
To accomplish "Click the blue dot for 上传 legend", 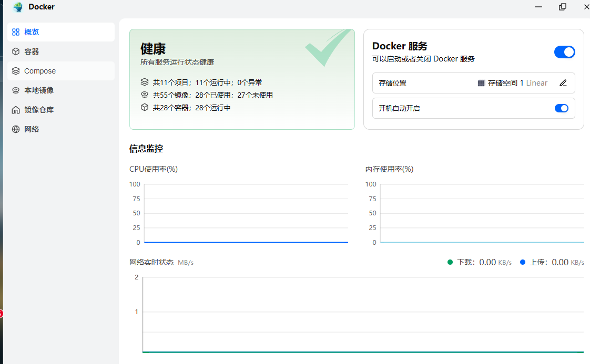I will pos(523,262).
